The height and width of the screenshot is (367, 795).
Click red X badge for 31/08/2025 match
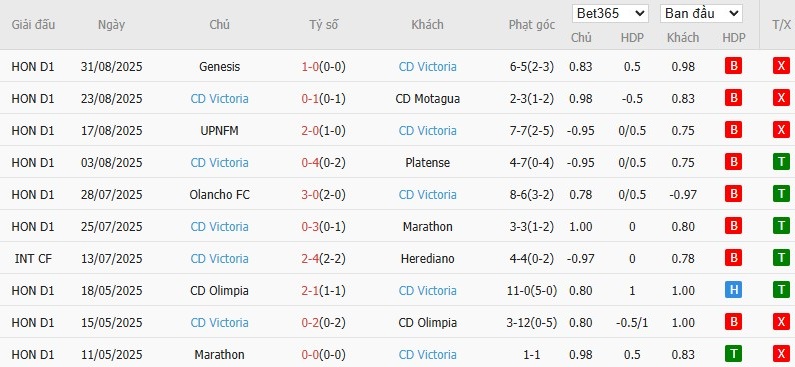(781, 66)
